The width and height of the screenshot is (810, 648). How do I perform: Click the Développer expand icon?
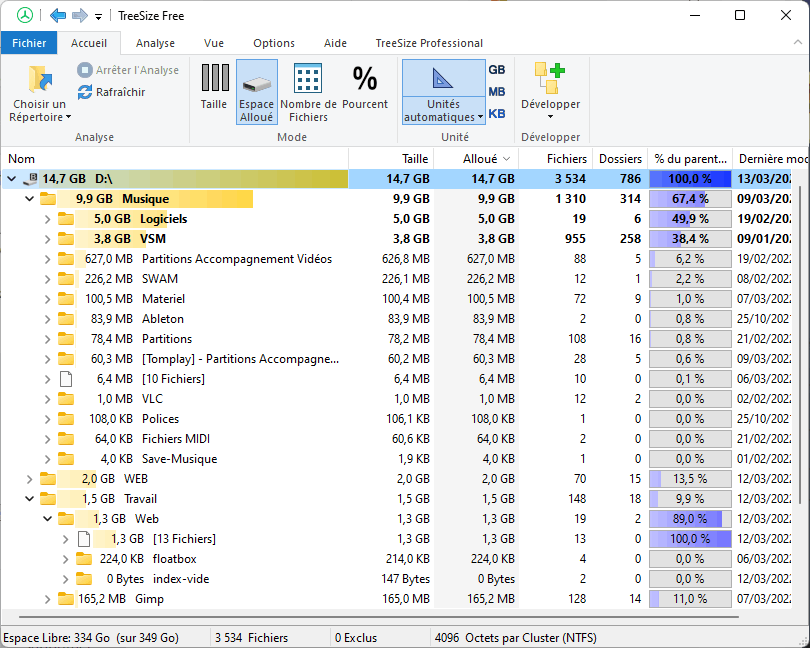(550, 79)
